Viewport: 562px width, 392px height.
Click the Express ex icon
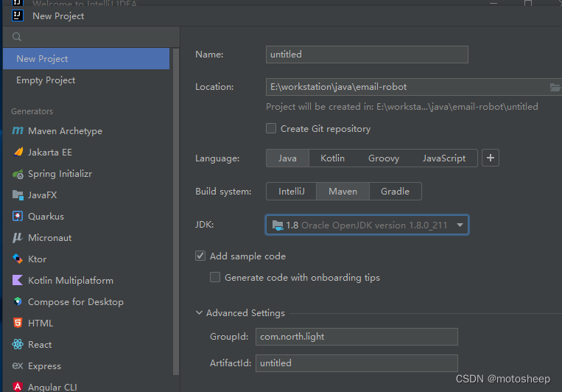coord(18,365)
